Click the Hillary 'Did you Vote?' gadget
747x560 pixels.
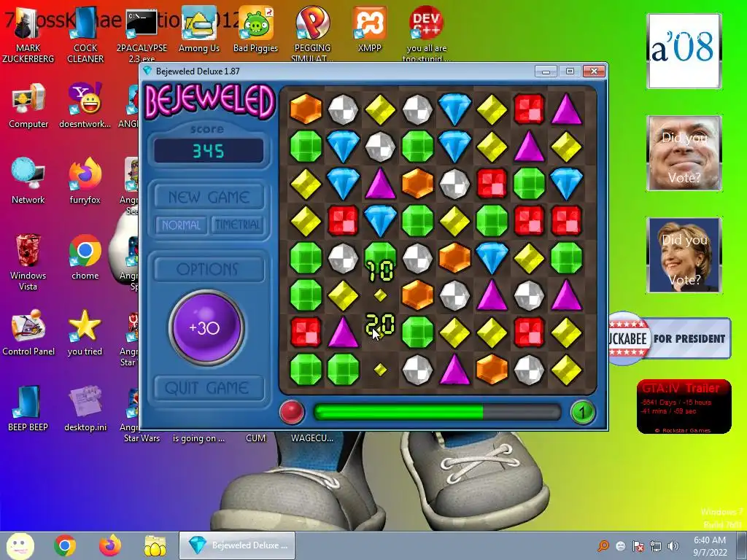click(x=684, y=255)
